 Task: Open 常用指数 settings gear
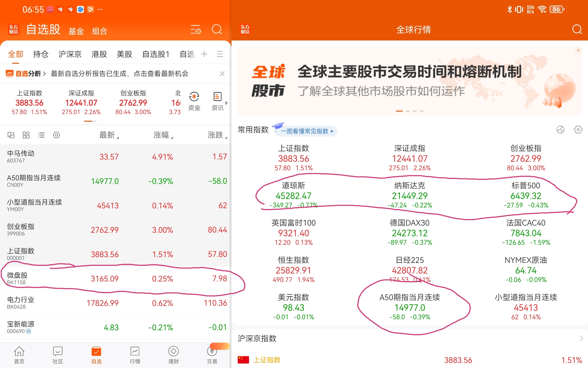click(x=578, y=129)
